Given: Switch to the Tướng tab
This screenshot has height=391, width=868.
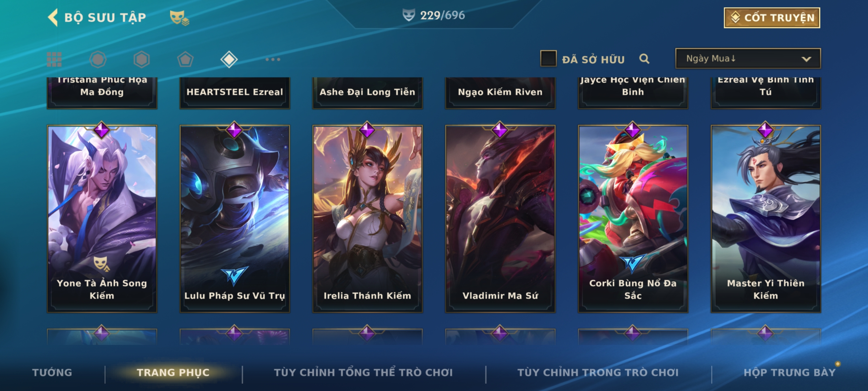Looking at the screenshot, I should pos(52,373).
